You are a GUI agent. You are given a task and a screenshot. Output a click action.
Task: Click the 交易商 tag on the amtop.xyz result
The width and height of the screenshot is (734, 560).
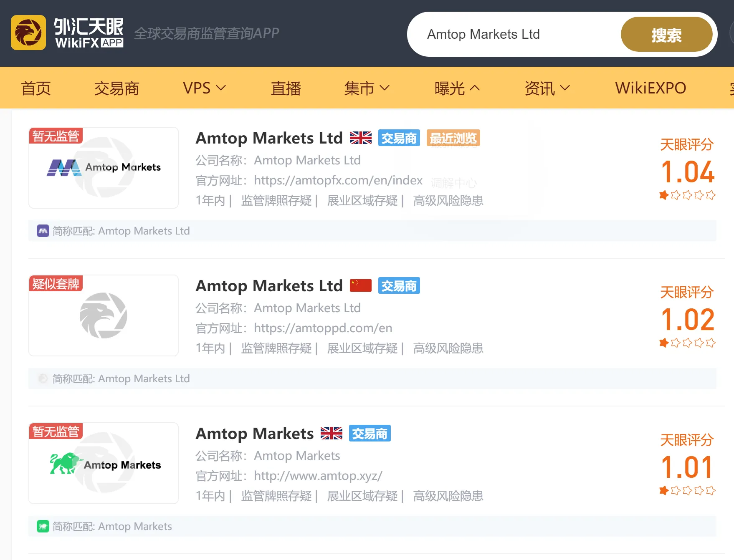point(370,434)
